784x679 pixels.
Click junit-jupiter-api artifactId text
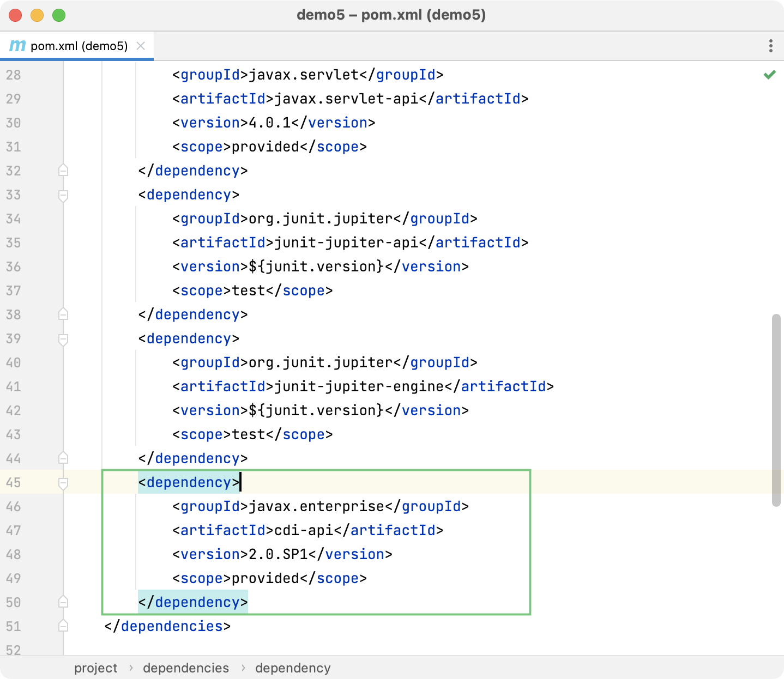[346, 242]
